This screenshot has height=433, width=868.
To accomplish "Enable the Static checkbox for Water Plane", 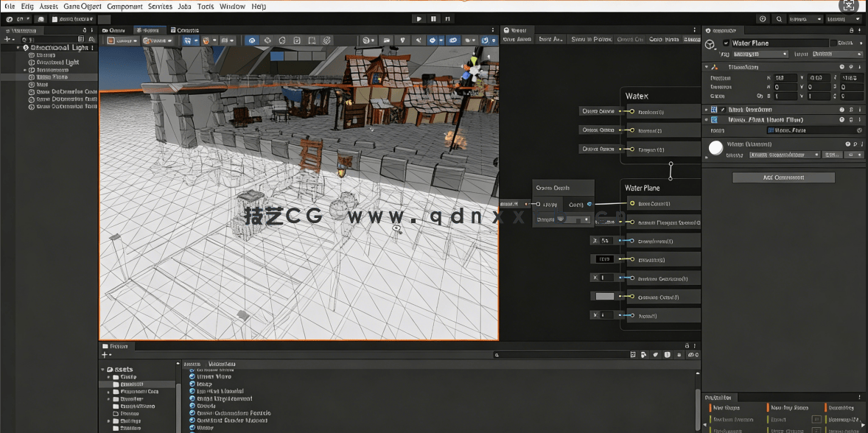I will [x=833, y=43].
